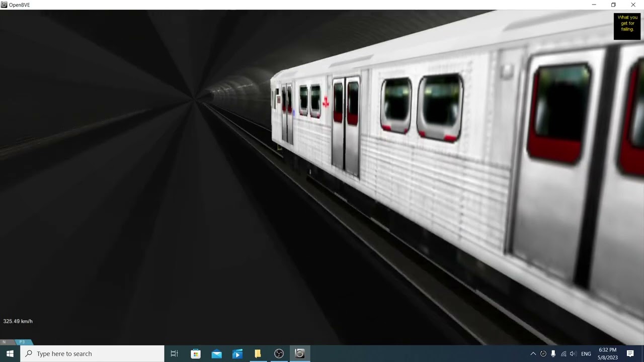Open the speaker volume tray icon
The image size is (644, 362).
click(573, 353)
